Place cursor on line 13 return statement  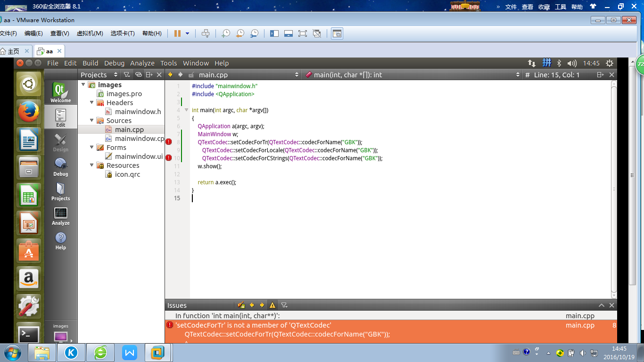(217, 182)
